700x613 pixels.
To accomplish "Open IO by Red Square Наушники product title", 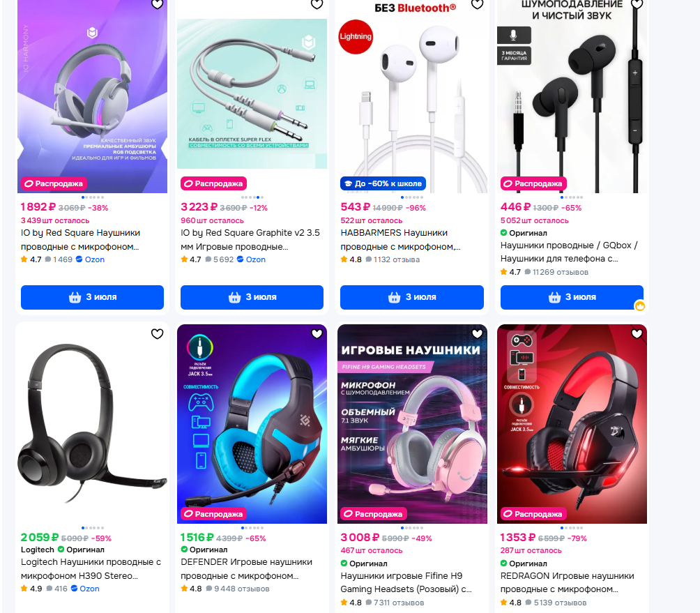I will (x=80, y=240).
